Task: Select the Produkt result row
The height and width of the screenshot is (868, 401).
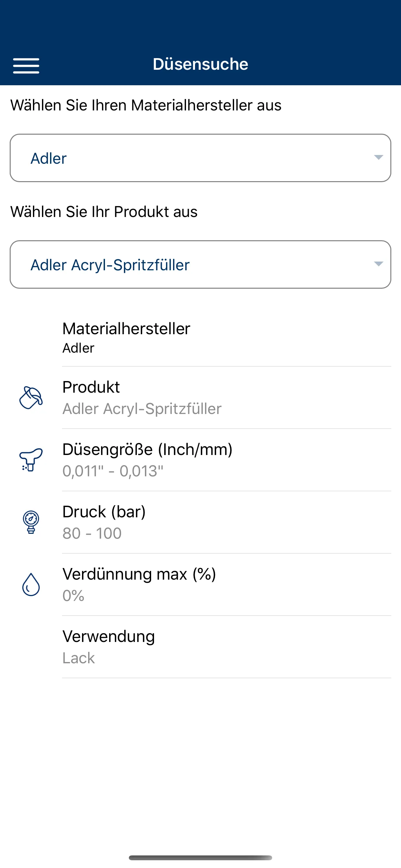Action: [226, 398]
